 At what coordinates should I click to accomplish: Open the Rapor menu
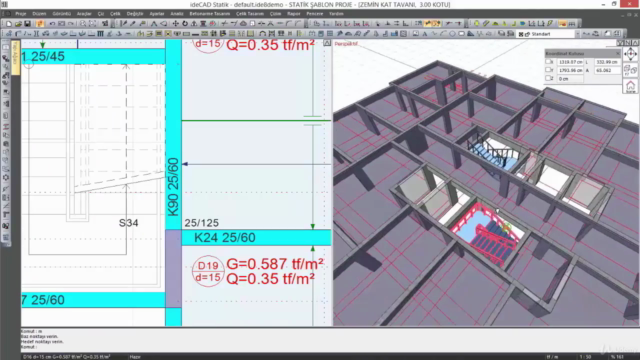pos(293,13)
